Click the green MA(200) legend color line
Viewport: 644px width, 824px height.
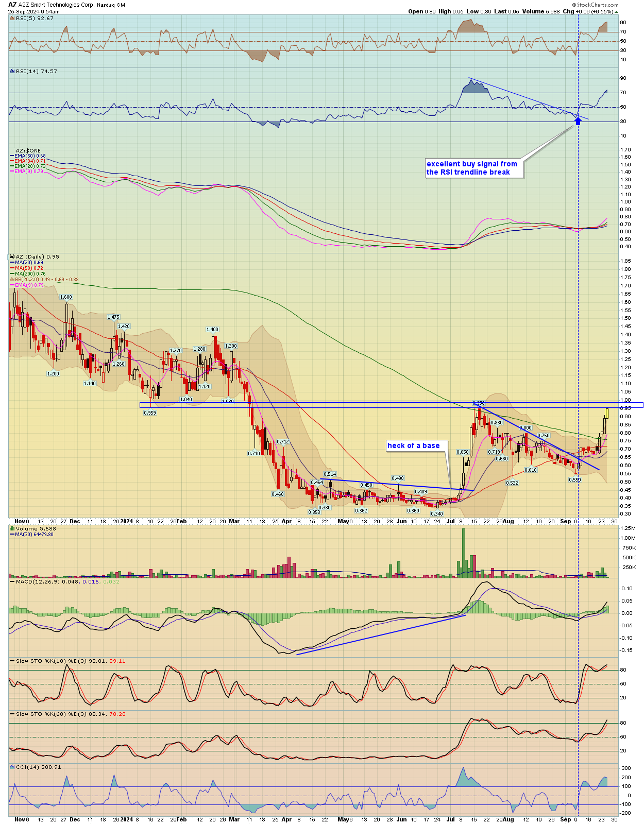point(12,274)
